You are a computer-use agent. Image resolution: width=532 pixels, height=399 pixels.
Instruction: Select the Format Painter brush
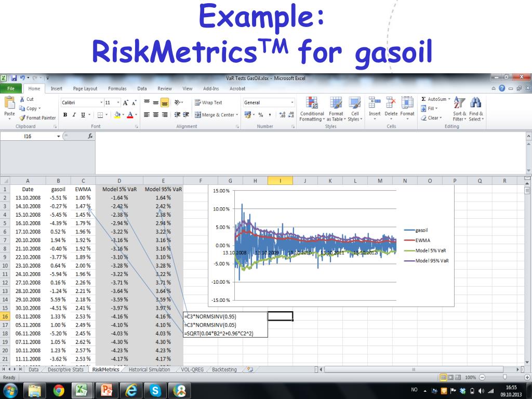click(22, 118)
